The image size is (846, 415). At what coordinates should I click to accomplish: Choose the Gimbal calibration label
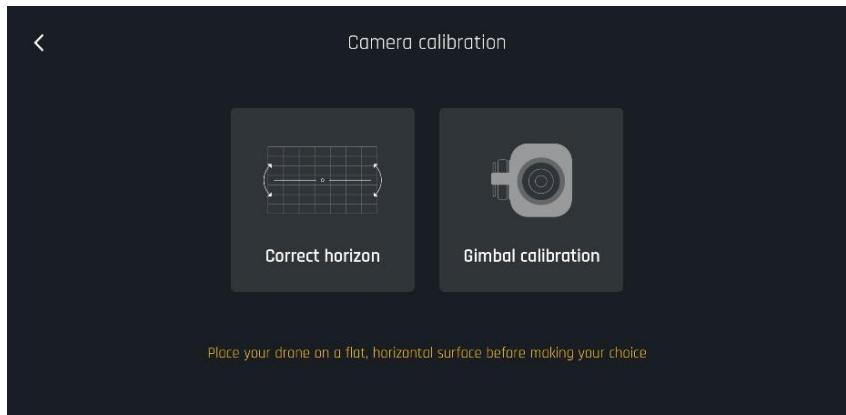click(531, 256)
